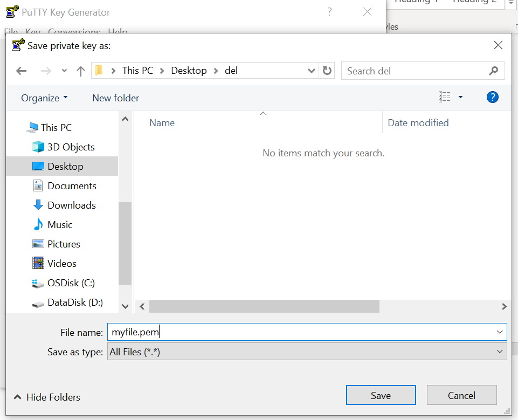Open the 3D Objects folder
The image size is (518, 420).
pyautogui.click(x=71, y=147)
